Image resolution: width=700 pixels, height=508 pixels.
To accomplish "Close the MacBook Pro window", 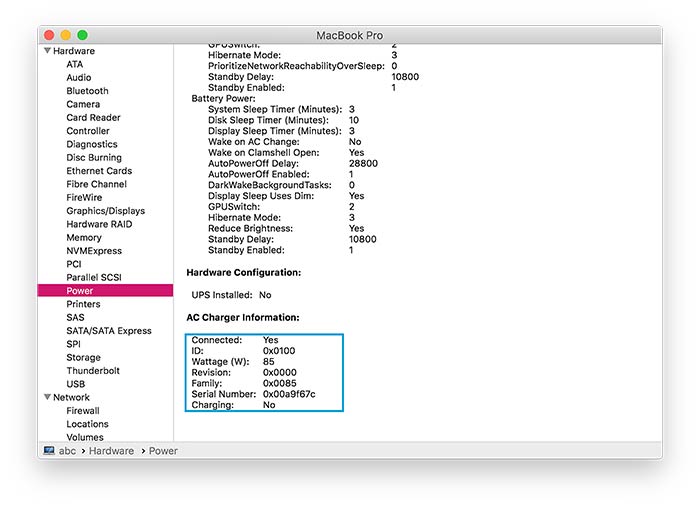I will coord(49,35).
